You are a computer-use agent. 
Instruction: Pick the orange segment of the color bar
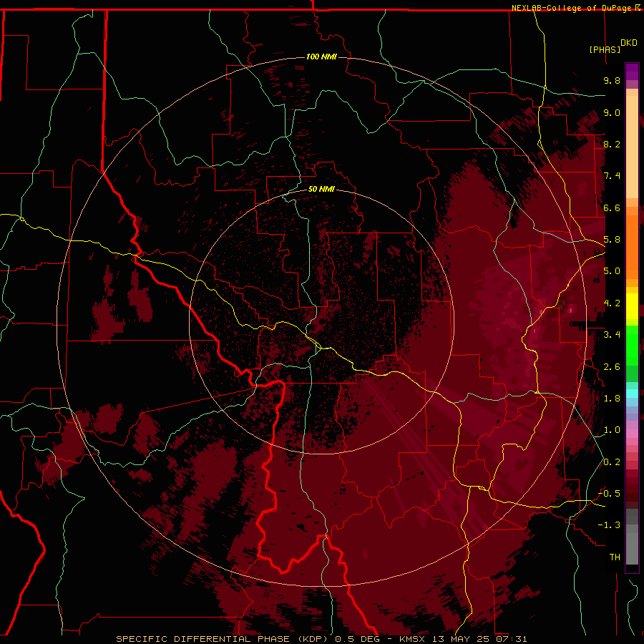pos(632,247)
